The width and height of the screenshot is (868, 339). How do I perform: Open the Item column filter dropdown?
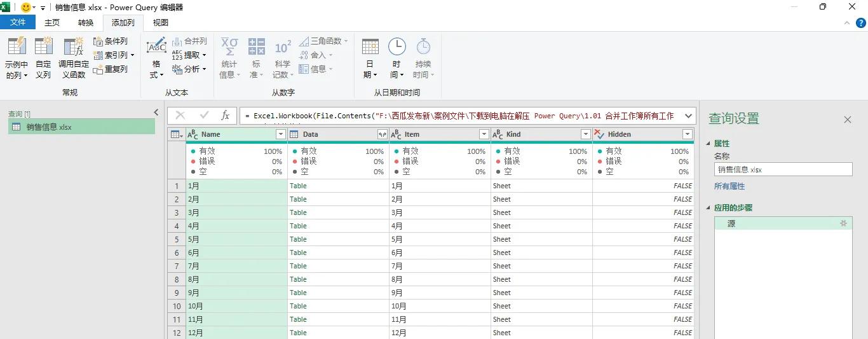tap(484, 134)
